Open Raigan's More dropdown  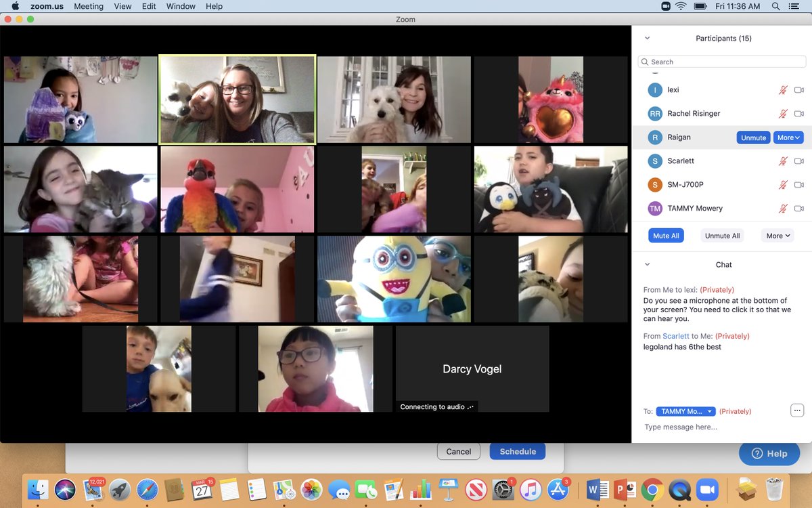788,137
